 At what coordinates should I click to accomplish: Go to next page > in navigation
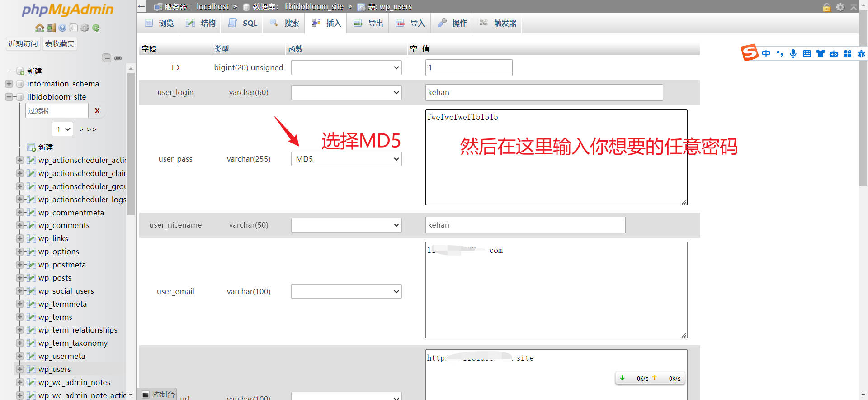click(81, 130)
